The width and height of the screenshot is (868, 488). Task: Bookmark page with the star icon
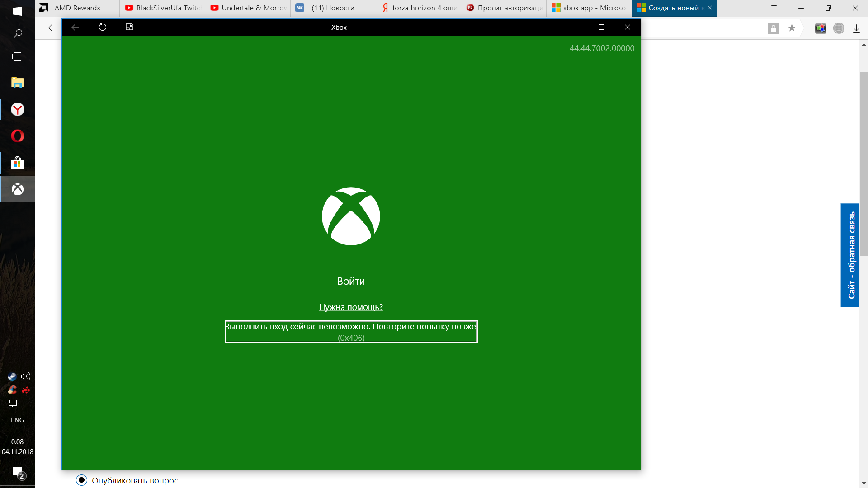[792, 28]
